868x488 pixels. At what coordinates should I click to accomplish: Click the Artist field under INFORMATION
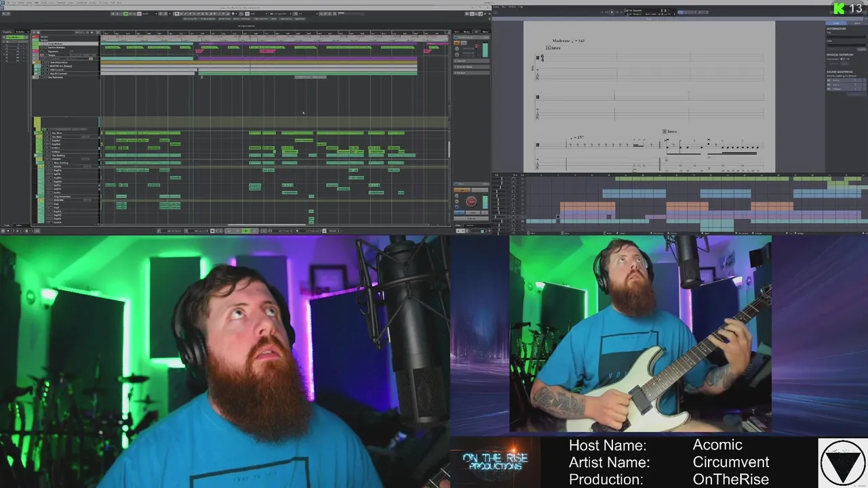[x=846, y=45]
